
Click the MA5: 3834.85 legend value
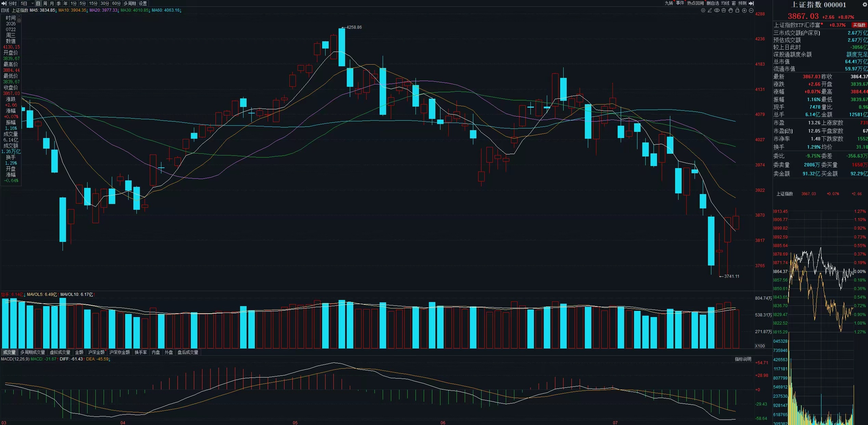(x=42, y=10)
